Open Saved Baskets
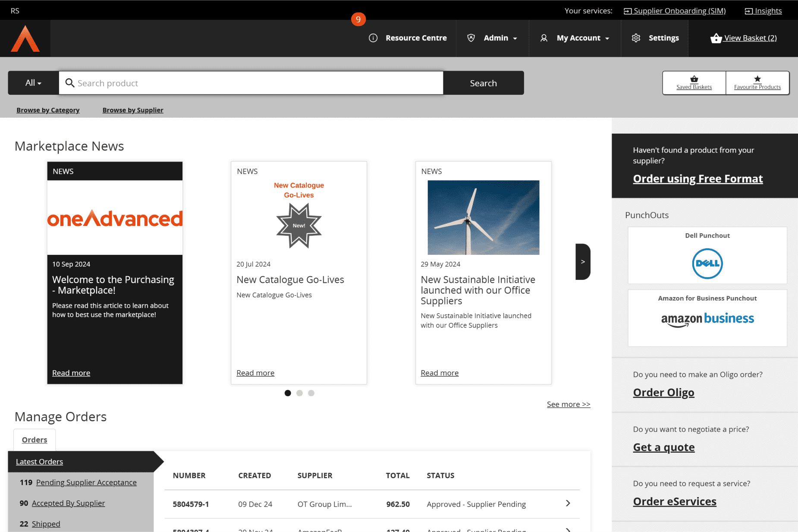 click(x=694, y=83)
